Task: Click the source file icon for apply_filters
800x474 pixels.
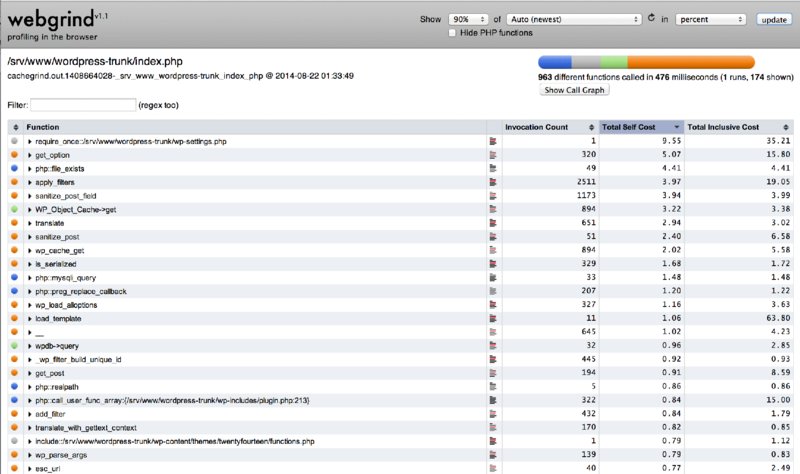Action: pyautogui.click(x=492, y=183)
